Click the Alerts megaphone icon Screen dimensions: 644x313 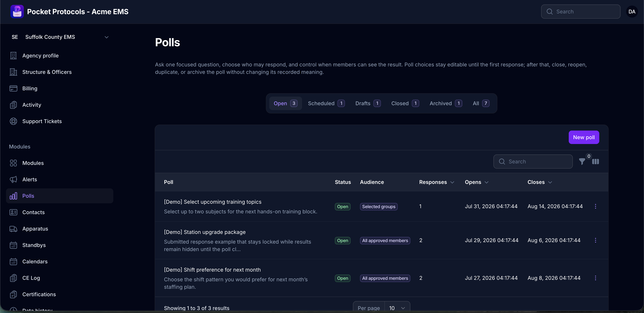(x=13, y=179)
